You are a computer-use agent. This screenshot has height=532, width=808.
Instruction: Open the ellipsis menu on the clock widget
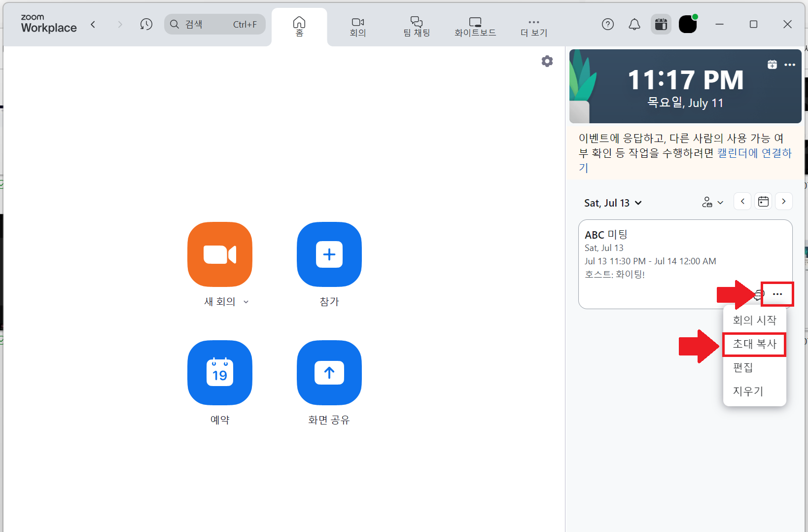pos(790,64)
